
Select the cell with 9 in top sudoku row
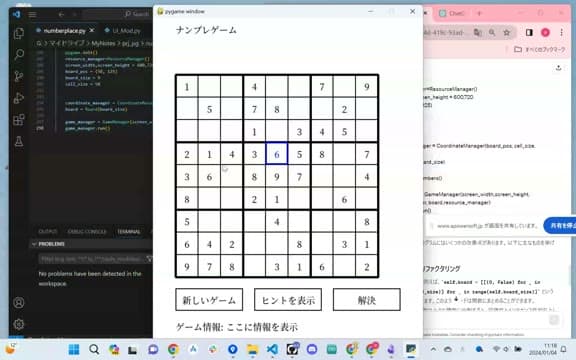pos(367,87)
